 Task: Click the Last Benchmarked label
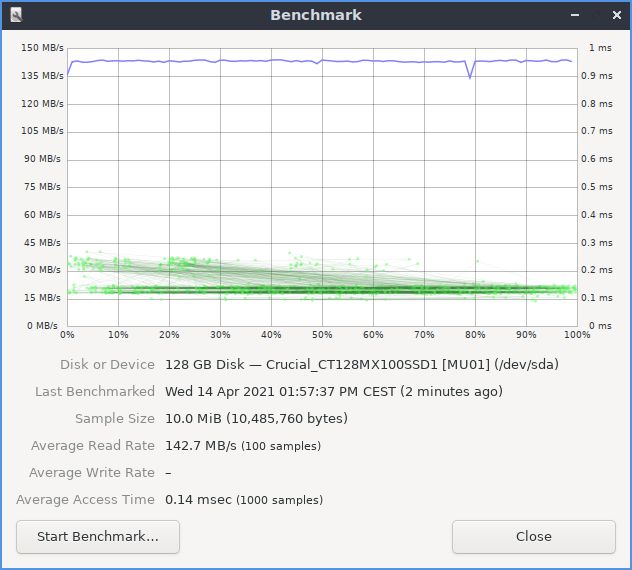(95, 391)
